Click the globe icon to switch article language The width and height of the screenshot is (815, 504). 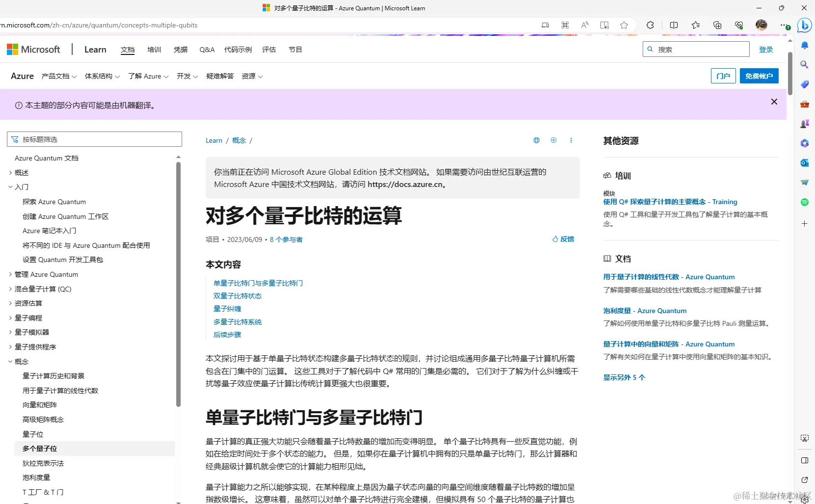point(536,140)
